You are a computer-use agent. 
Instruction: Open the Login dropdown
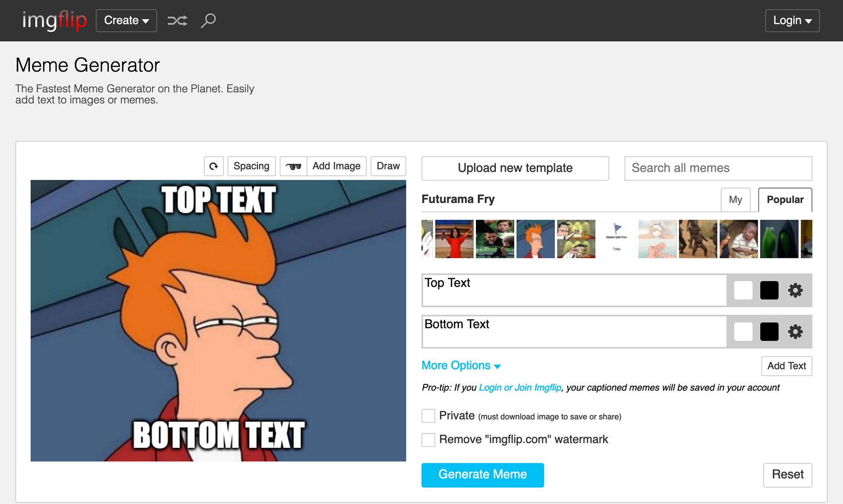[x=792, y=21]
